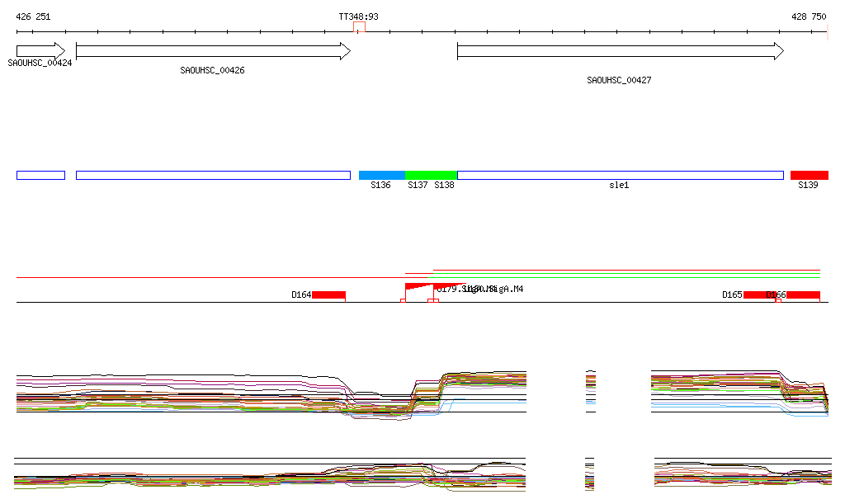
Task: Click the S136 text label
Action: 380,186
